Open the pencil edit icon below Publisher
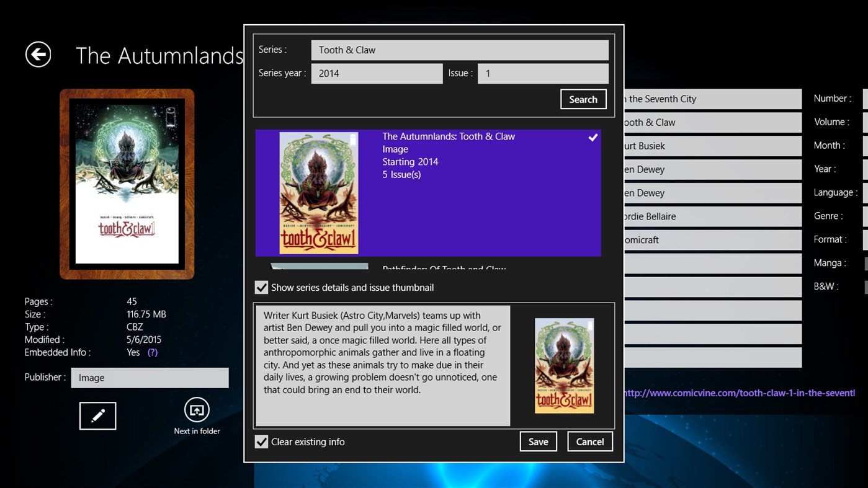The width and height of the screenshot is (868, 488). pyautogui.click(x=97, y=415)
